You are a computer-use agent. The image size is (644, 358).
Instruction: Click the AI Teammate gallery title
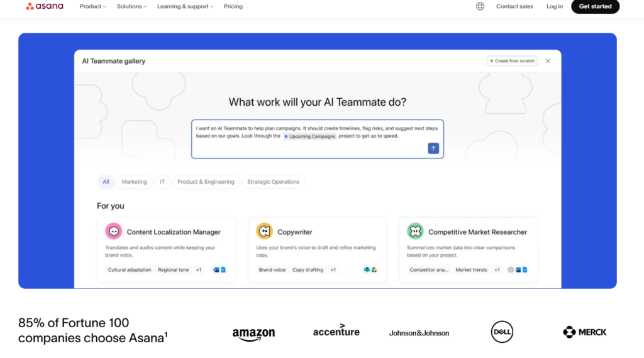[114, 61]
